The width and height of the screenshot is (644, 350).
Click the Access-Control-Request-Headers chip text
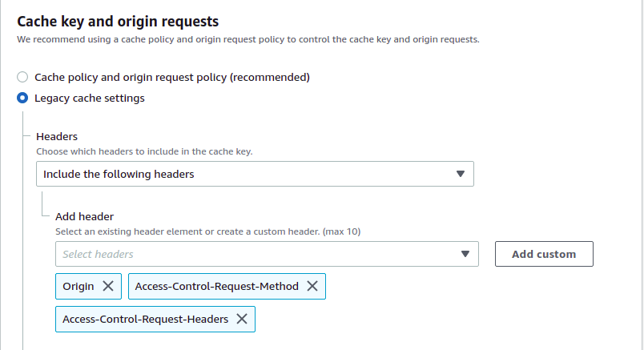[x=145, y=319]
